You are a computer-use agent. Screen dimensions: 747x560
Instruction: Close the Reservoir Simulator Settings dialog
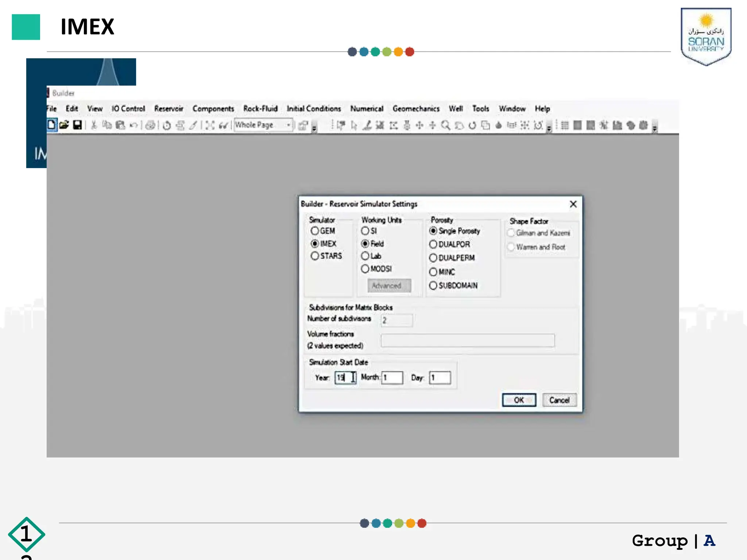coord(573,204)
